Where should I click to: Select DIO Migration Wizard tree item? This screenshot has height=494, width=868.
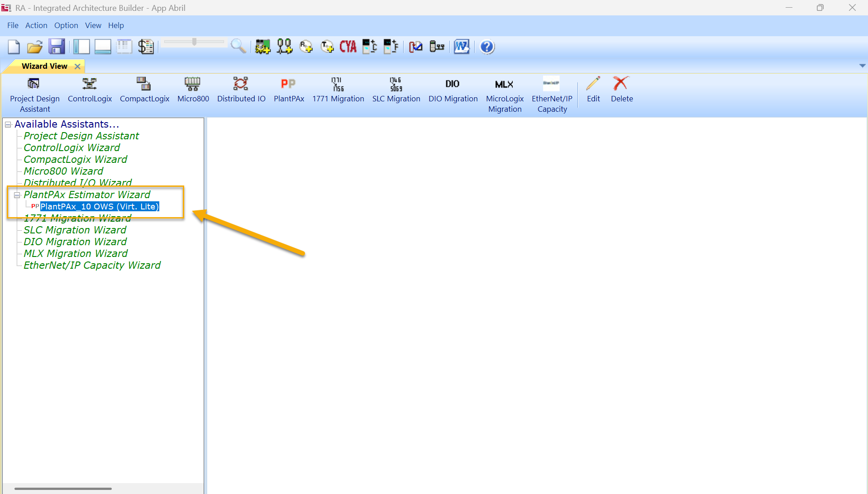click(x=75, y=242)
